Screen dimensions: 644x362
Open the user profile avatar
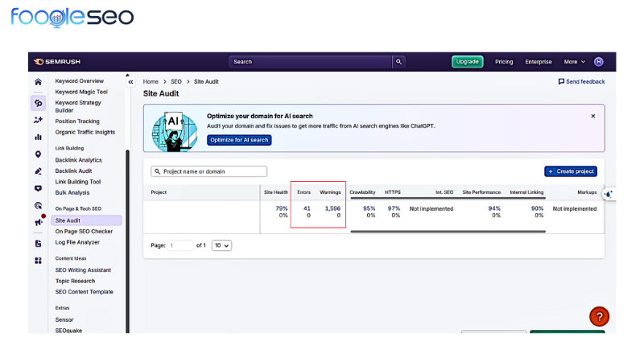(598, 62)
